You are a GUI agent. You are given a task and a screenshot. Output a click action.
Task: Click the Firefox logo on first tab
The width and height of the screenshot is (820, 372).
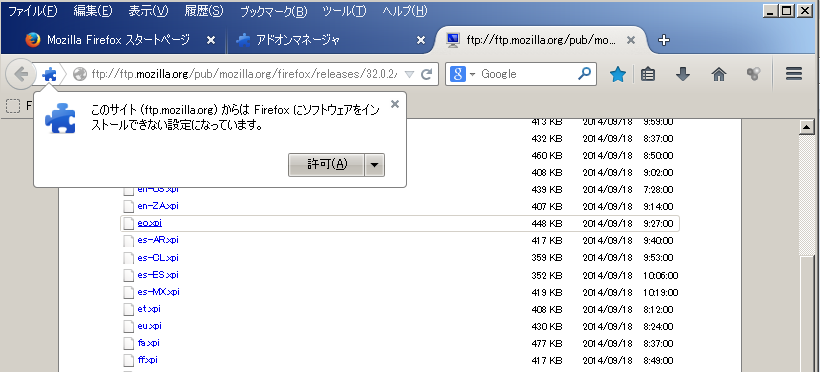(x=32, y=40)
